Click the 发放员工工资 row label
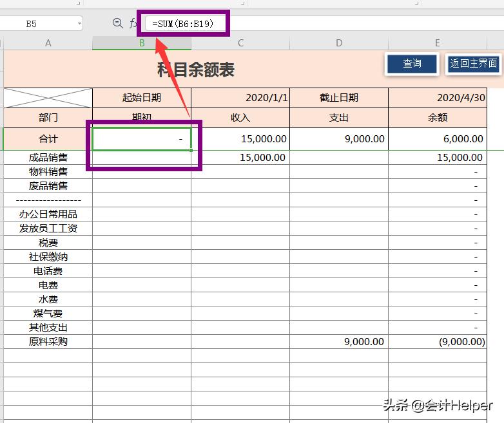Image resolution: width=504 pixels, height=423 pixels. (48, 228)
